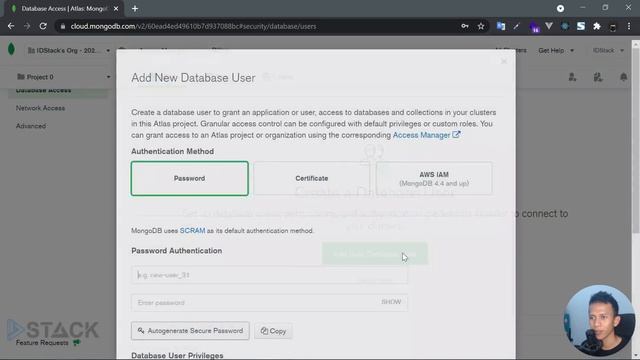
Task: Select Database Access in the sidebar
Action: click(43, 91)
